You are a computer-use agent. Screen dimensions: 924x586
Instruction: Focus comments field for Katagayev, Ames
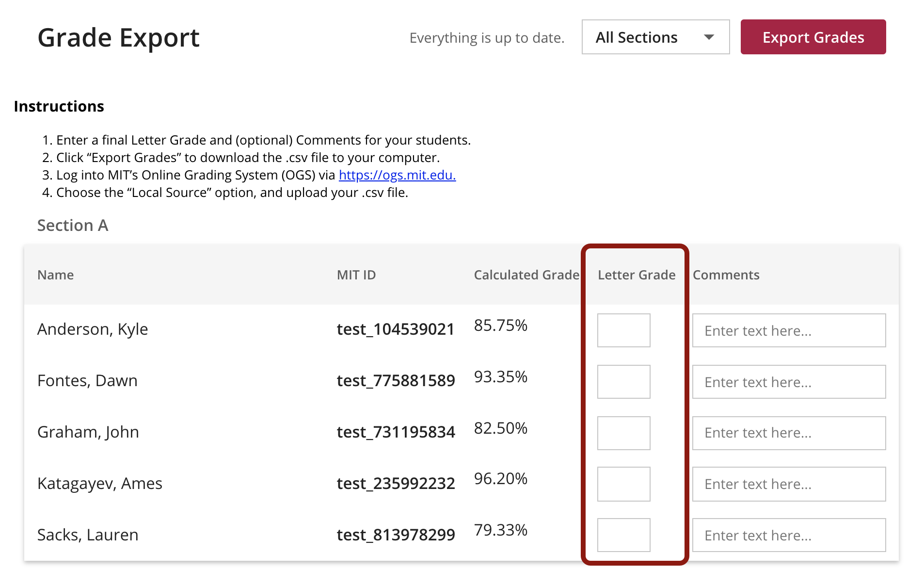789,484
